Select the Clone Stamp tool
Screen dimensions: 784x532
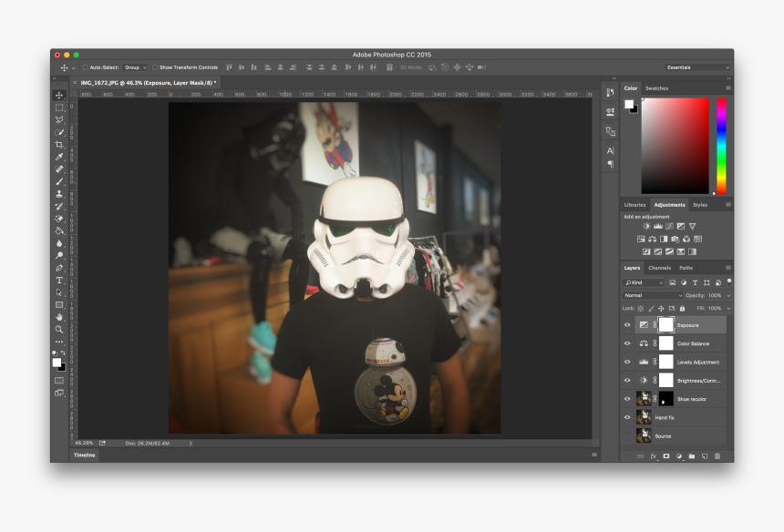coord(59,194)
